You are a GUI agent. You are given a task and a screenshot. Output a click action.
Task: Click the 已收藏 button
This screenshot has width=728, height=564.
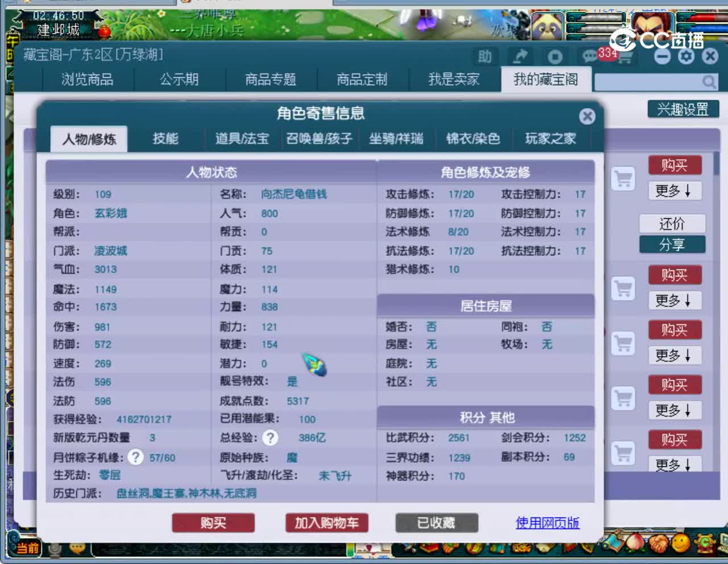click(x=436, y=523)
